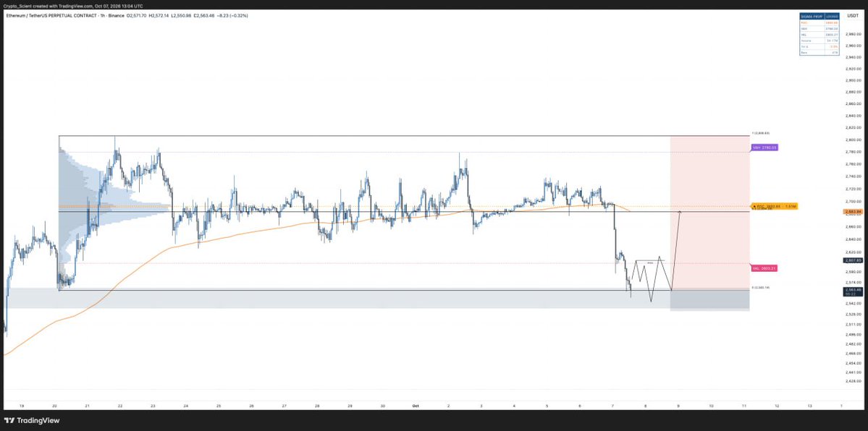
Task: Select the pink VAL 2603.21 price label
Action: (x=764, y=268)
